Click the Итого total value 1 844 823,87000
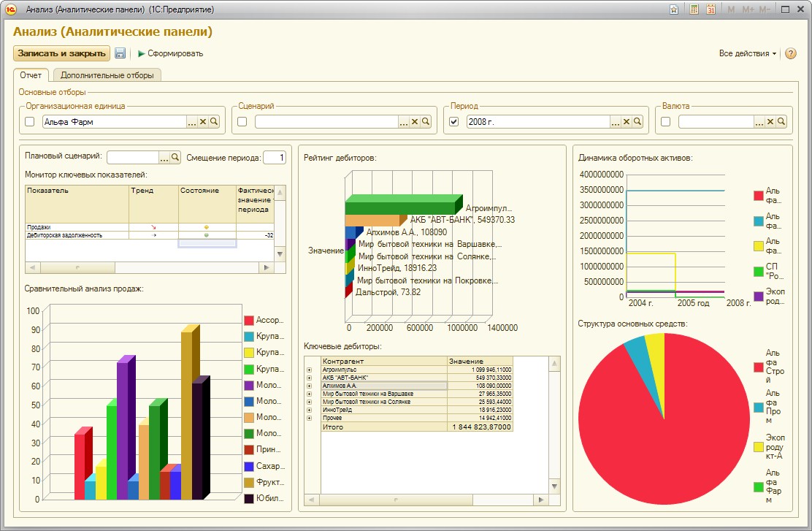Image resolution: width=812 pixels, height=531 pixels. pyautogui.click(x=482, y=427)
